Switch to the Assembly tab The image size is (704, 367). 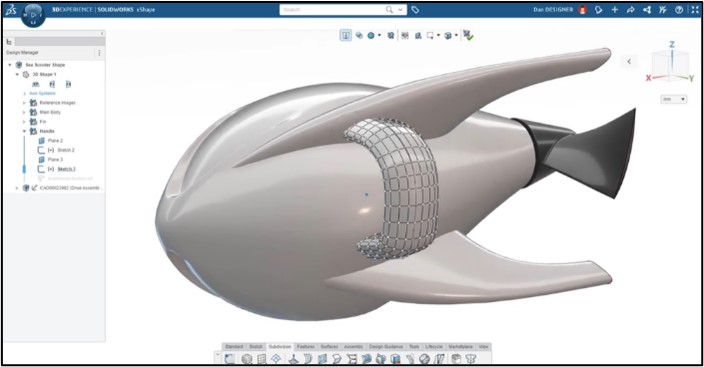[x=353, y=347]
